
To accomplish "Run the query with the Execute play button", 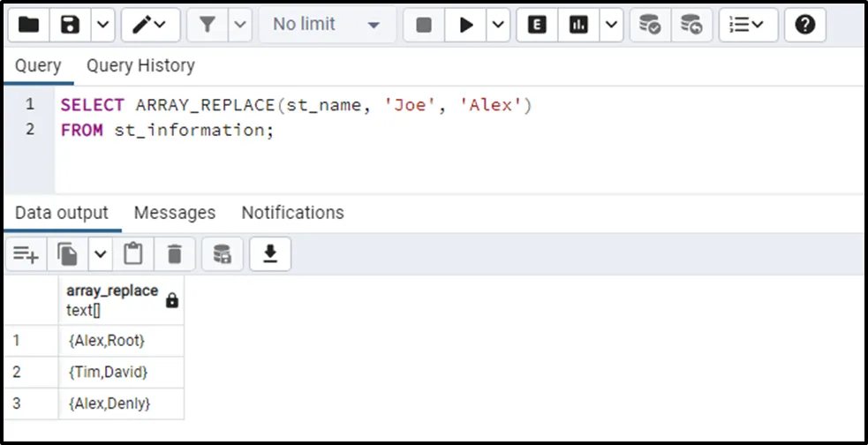I will (x=464, y=25).
